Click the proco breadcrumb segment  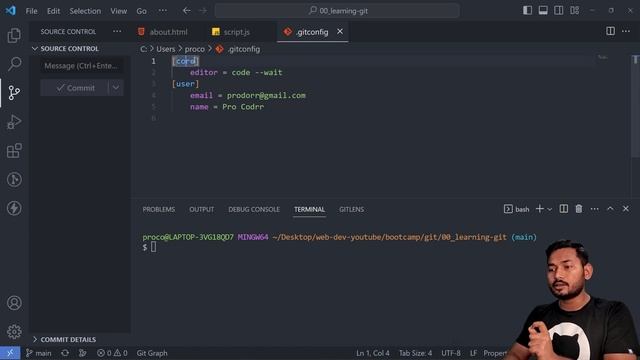point(195,49)
